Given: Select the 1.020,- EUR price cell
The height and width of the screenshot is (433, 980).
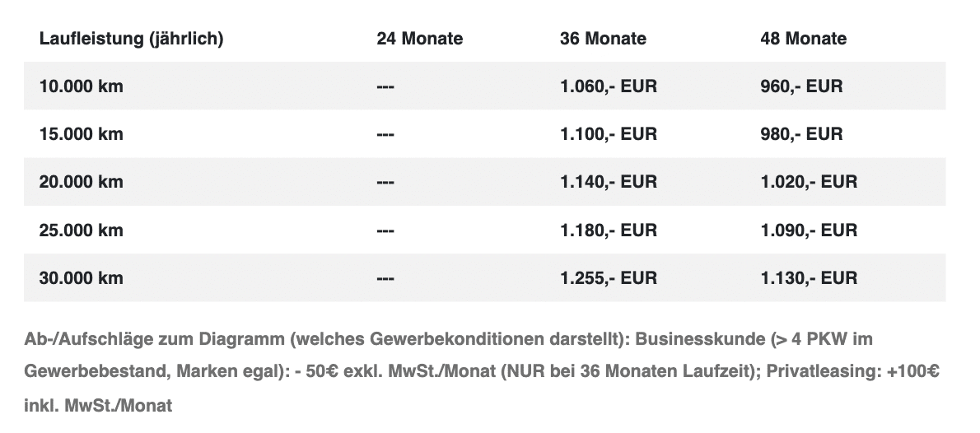Looking at the screenshot, I should coord(809,183).
